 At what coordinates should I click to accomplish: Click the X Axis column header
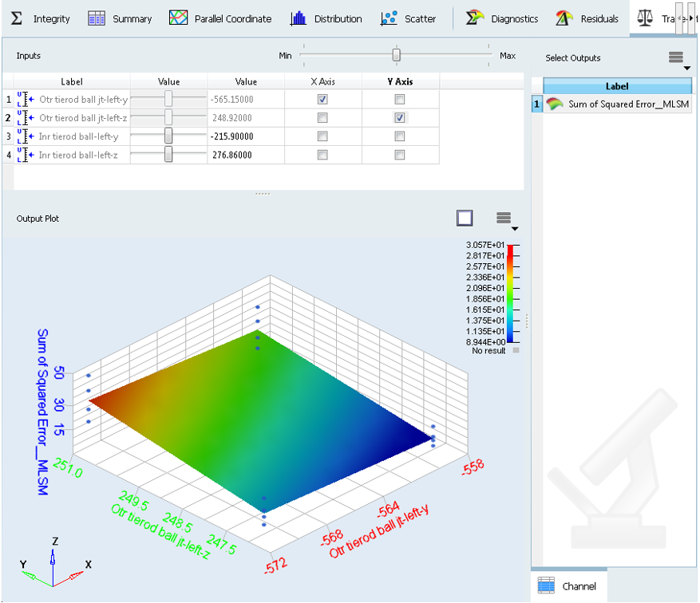322,81
